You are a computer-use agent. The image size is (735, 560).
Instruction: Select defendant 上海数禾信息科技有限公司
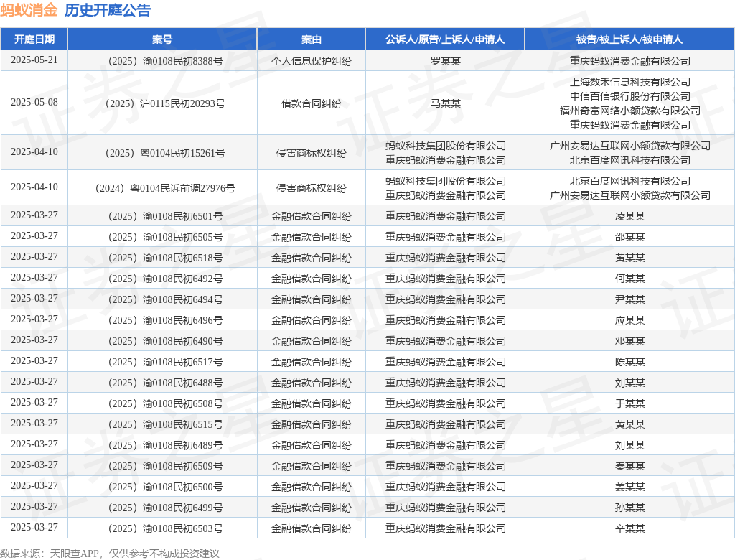(x=630, y=82)
